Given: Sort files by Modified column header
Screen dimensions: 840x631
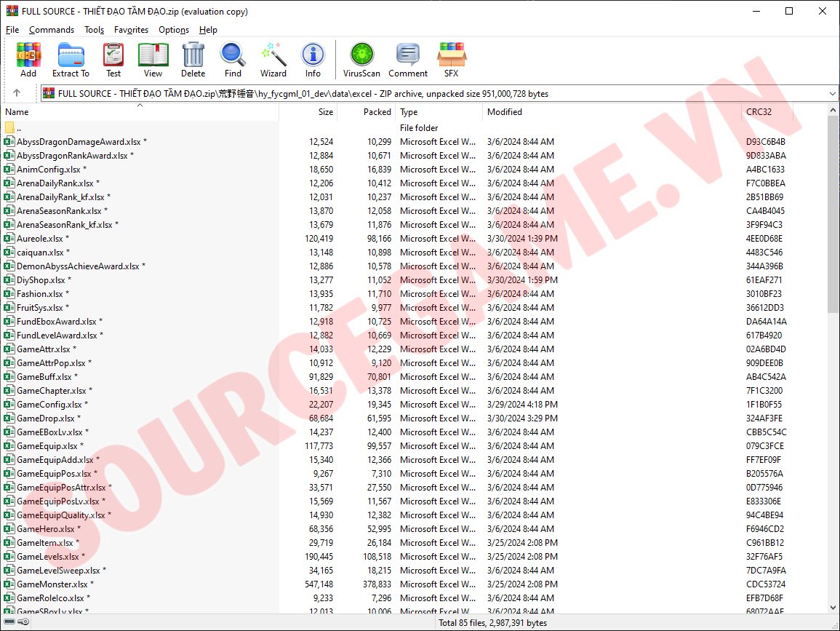Looking at the screenshot, I should (505, 112).
